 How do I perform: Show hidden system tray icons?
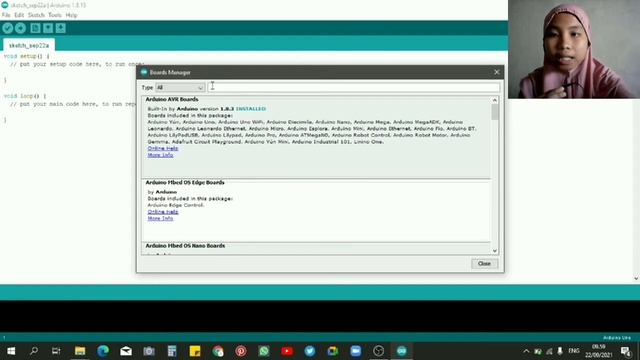526,351
